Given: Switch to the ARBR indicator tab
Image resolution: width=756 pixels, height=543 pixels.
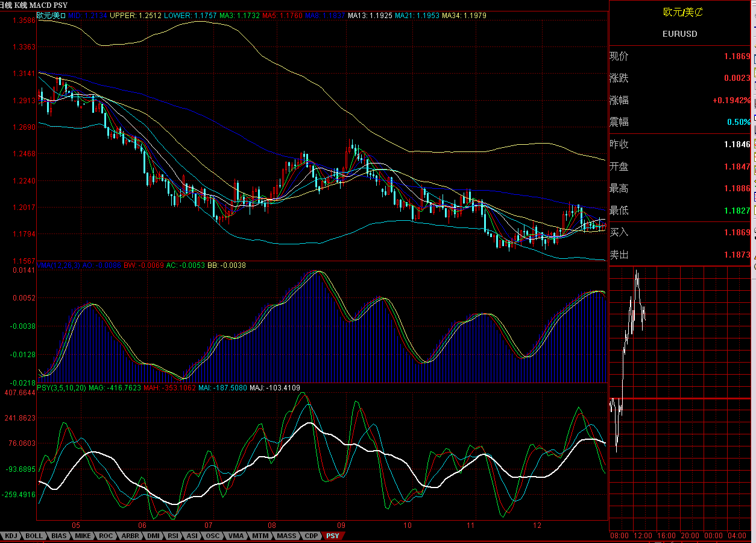Looking at the screenshot, I should pos(130,536).
